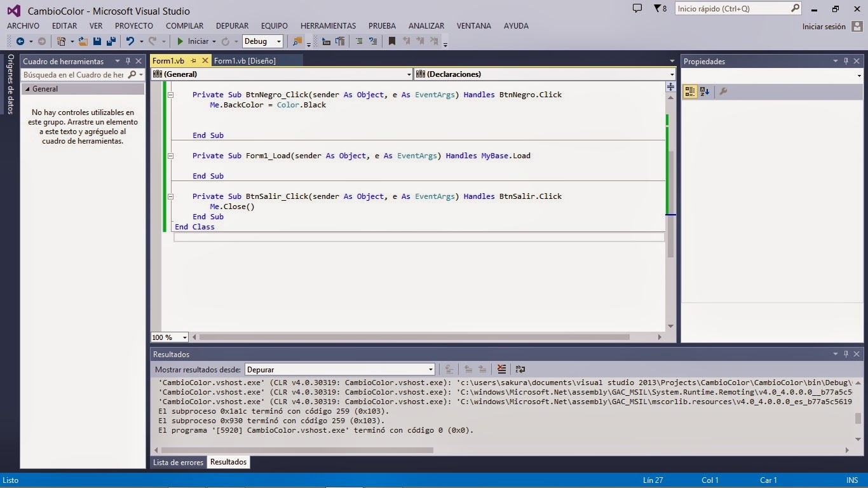Image resolution: width=868 pixels, height=488 pixels.
Task: Switch to the Lista de errores tab
Action: click(178, 462)
